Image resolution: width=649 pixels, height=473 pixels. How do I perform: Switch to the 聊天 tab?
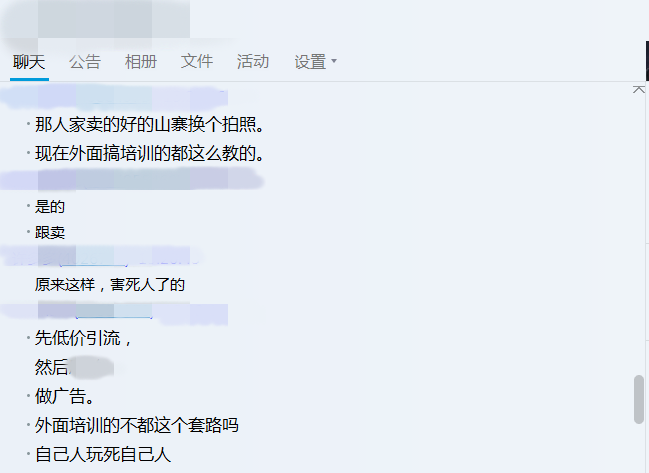tap(29, 62)
